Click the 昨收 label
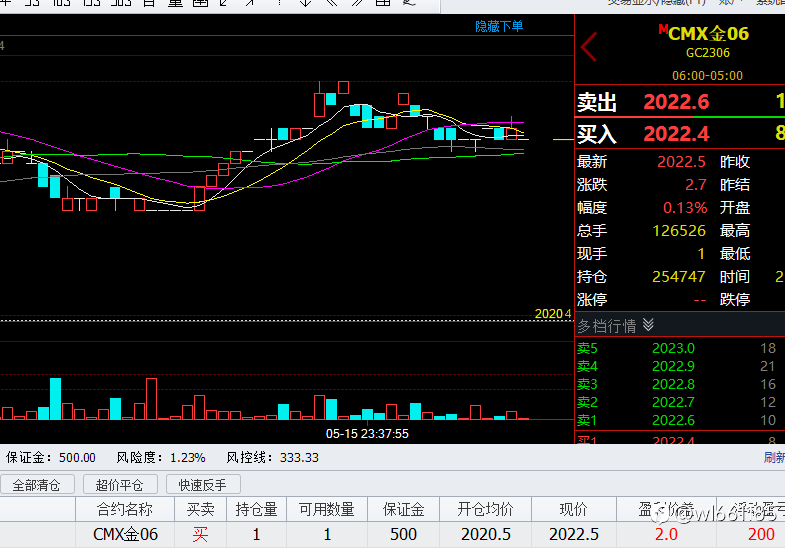 [x=734, y=162]
